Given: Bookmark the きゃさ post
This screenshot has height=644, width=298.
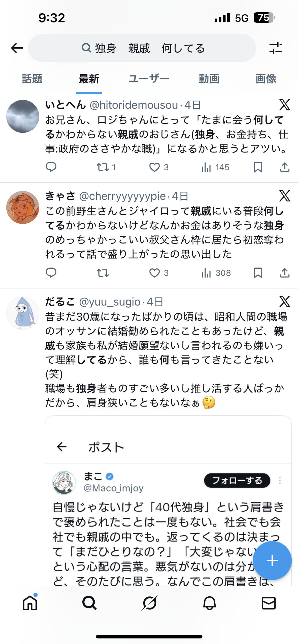Looking at the screenshot, I should coord(258,273).
